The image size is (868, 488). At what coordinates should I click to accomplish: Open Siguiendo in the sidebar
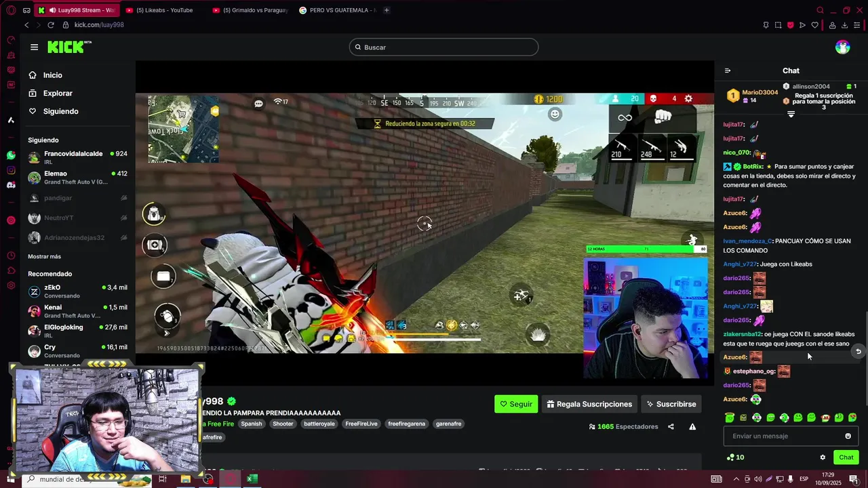pos(60,111)
